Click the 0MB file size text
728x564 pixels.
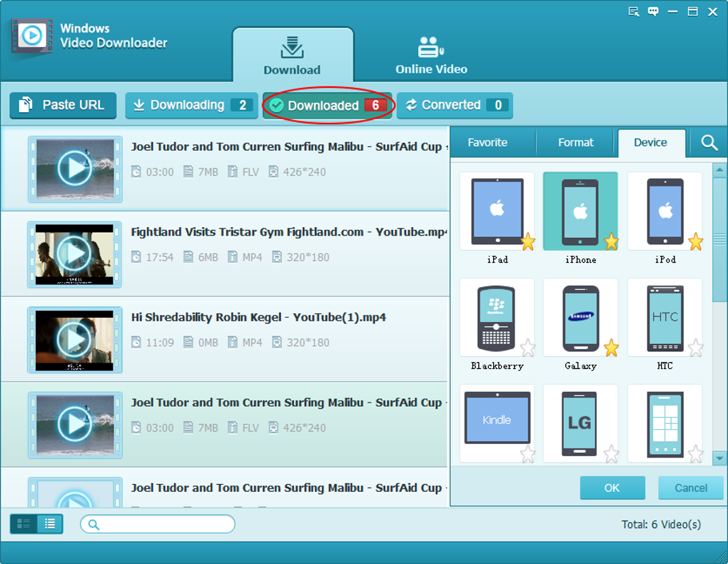208,343
